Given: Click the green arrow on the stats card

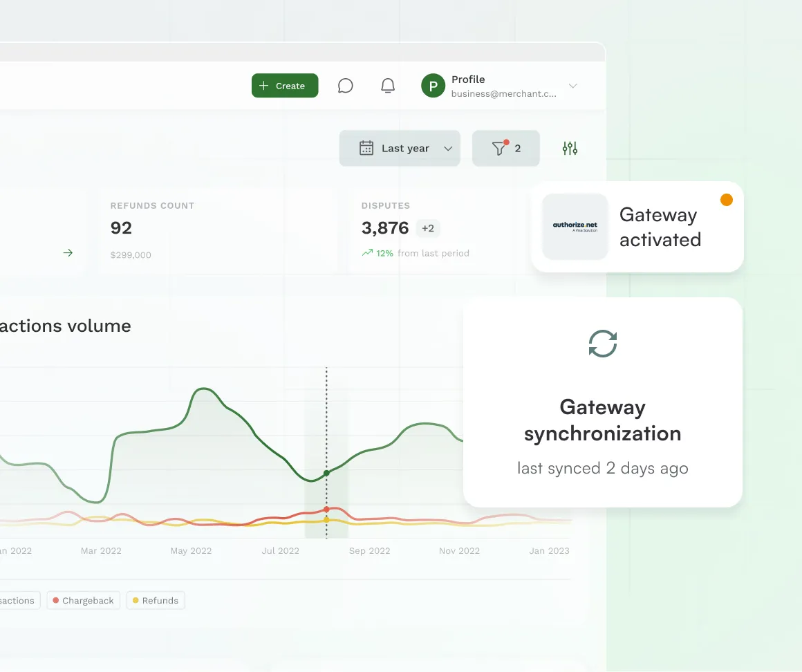Looking at the screenshot, I should pyautogui.click(x=68, y=253).
